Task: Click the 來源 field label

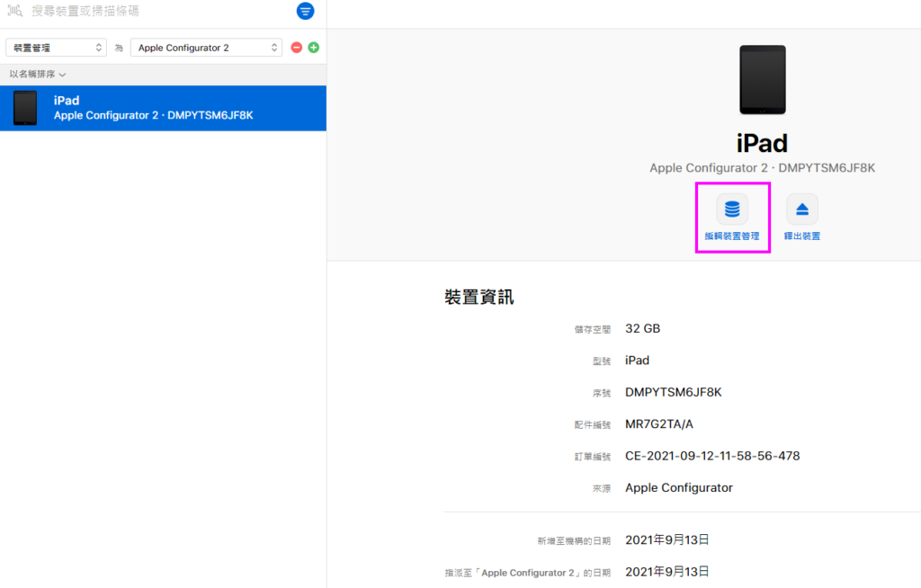Action: coord(602,488)
